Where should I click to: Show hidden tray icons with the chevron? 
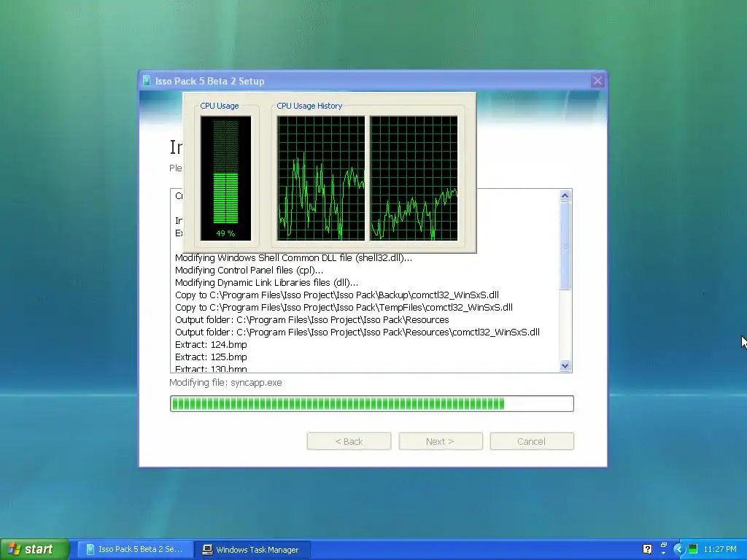pyautogui.click(x=678, y=550)
